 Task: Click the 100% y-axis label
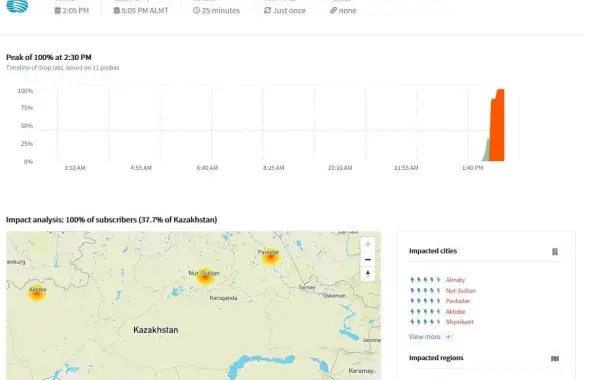(25, 91)
